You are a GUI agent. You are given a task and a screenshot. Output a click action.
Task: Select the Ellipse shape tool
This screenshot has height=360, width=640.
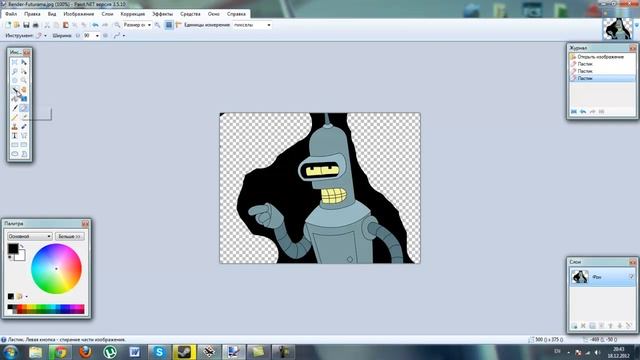click(x=15, y=154)
